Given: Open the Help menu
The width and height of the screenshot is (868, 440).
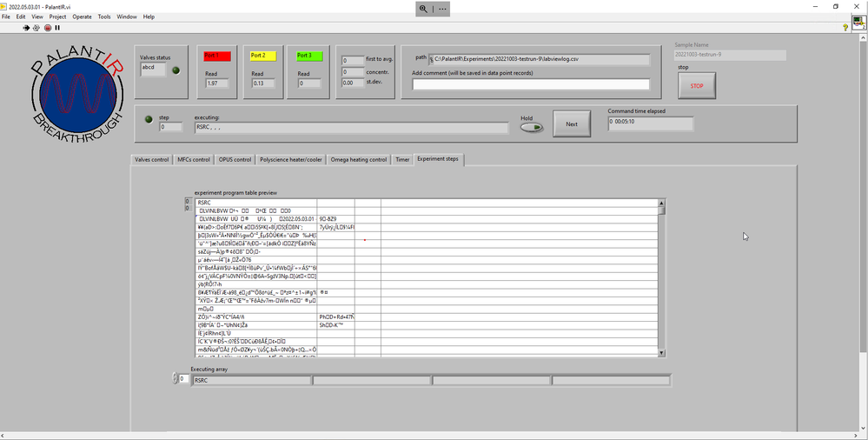Looking at the screenshot, I should (x=149, y=17).
